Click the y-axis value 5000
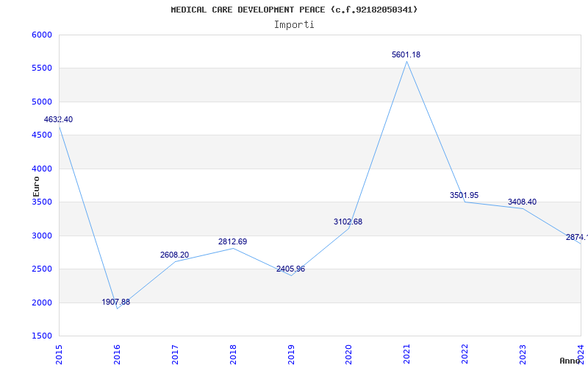This screenshot has width=588, height=368. click(42, 102)
